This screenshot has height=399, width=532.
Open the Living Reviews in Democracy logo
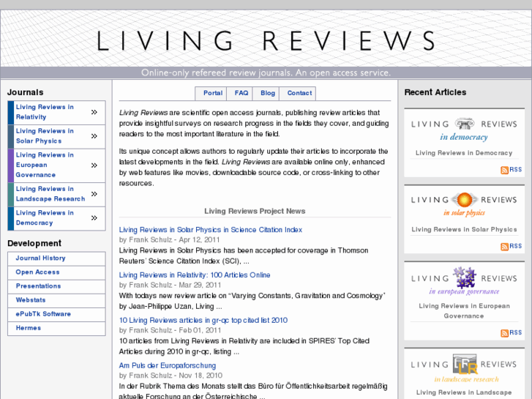tap(464, 129)
